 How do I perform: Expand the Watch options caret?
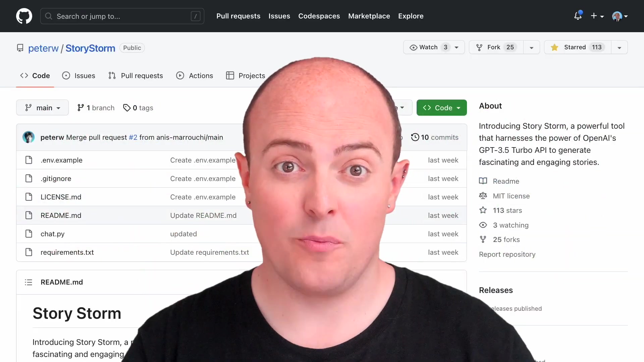click(457, 48)
